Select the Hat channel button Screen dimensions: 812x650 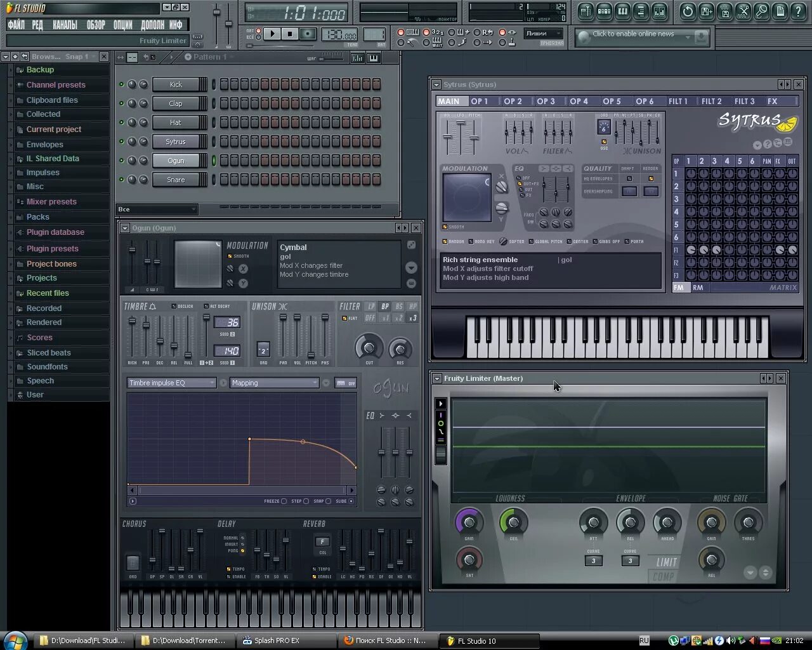coord(176,123)
